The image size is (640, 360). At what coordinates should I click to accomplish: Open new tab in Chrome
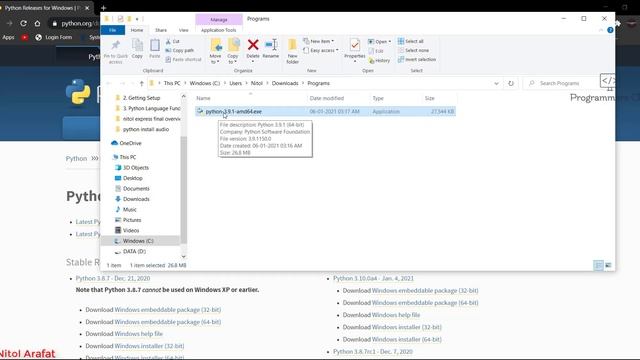tap(103, 8)
